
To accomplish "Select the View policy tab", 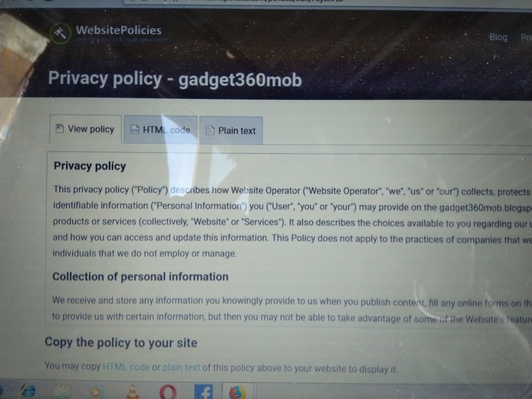I will coord(86,129).
